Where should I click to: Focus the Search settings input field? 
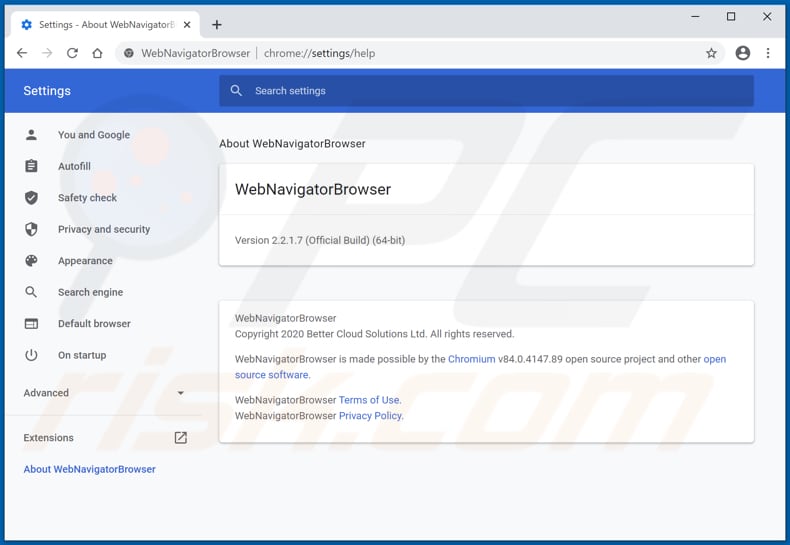486,91
